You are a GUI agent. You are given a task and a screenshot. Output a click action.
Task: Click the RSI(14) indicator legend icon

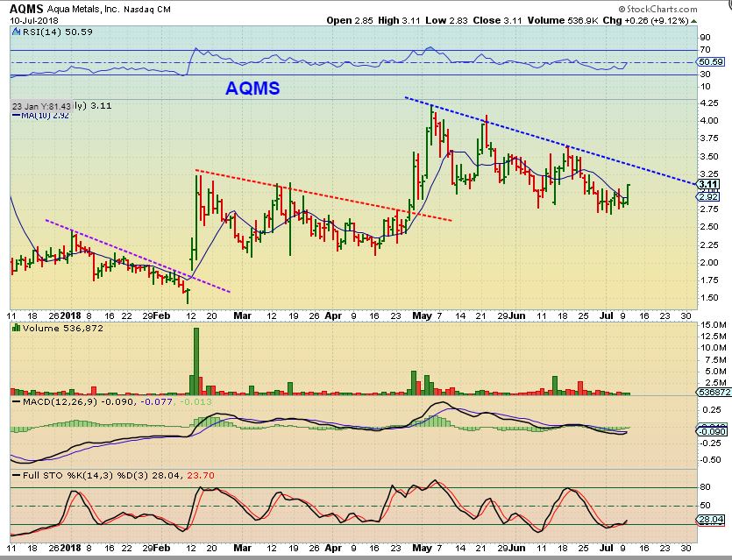coord(17,32)
